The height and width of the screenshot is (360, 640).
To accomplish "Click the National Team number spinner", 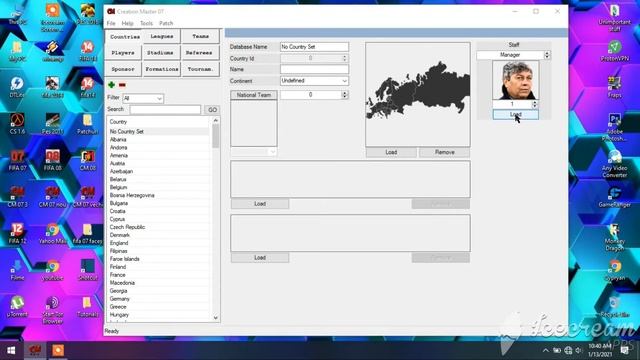I will [344, 95].
